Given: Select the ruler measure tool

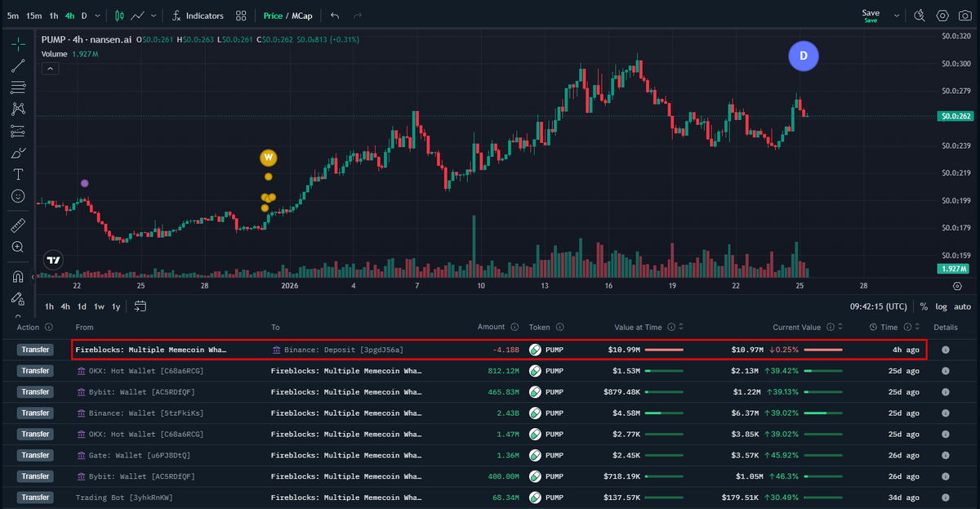Looking at the screenshot, I should pos(18,225).
